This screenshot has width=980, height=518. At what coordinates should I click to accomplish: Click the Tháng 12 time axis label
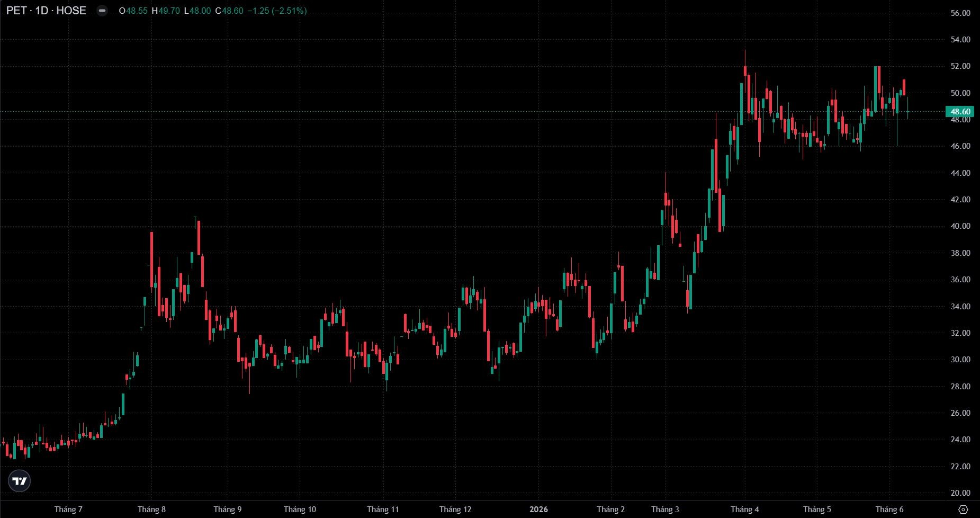coord(455,510)
